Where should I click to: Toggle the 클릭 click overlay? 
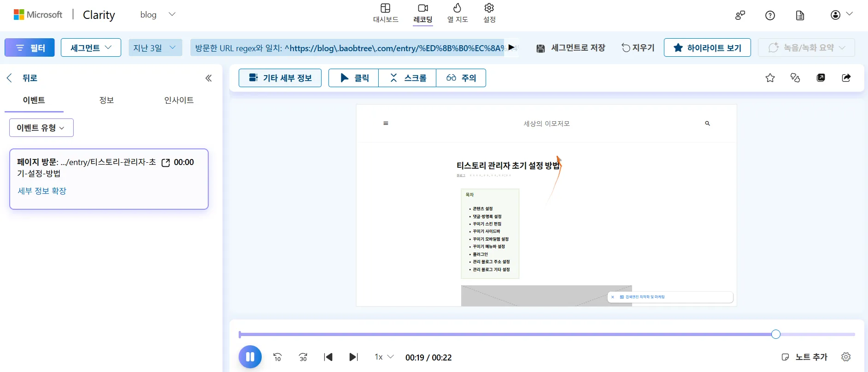pos(353,78)
